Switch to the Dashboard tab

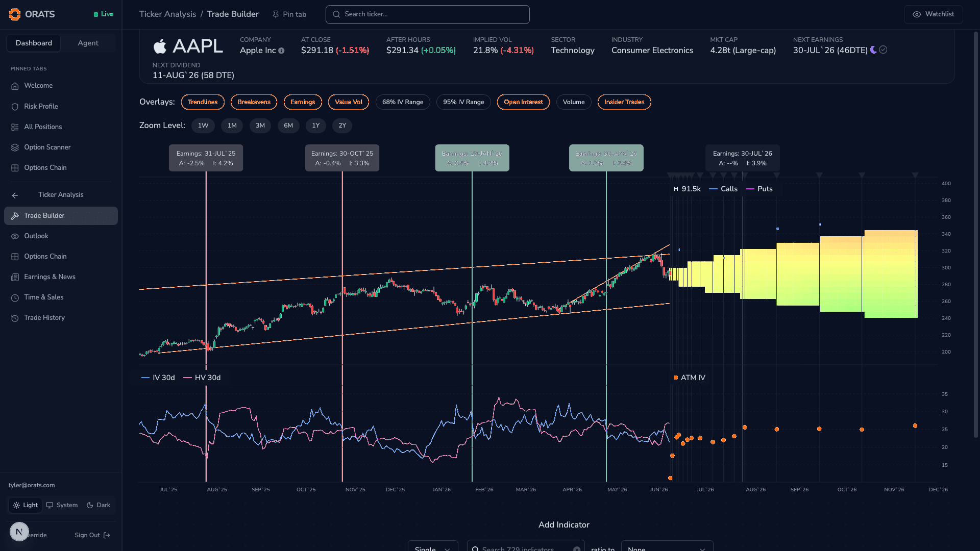coord(34,43)
